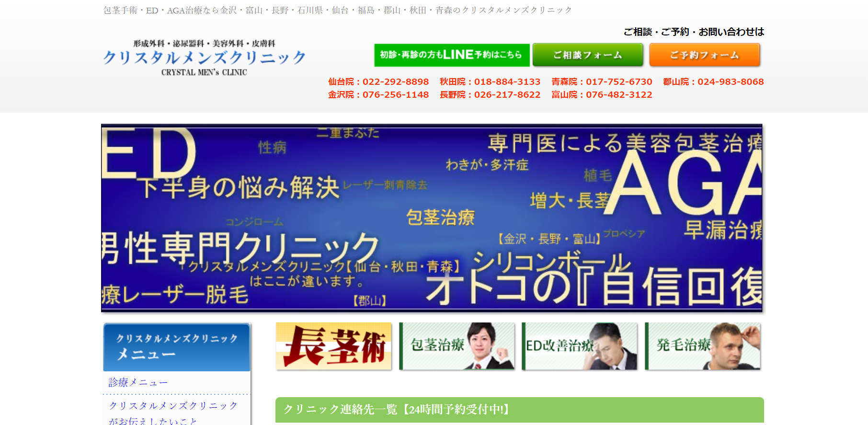Open the ご相談フォーム consultation form
The image size is (868, 425).
click(588, 55)
